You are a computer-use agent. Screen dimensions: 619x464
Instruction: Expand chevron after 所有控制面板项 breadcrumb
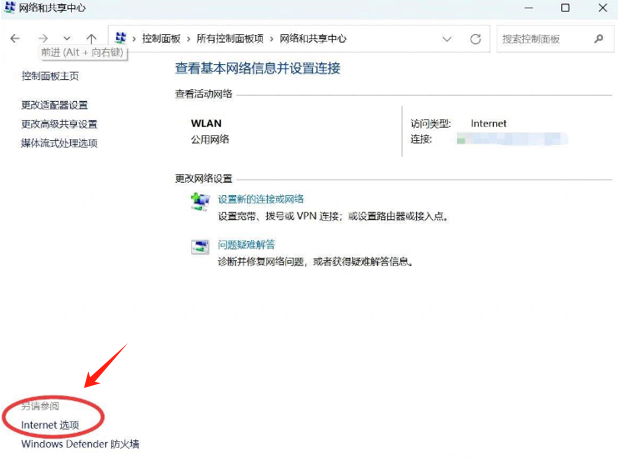272,39
